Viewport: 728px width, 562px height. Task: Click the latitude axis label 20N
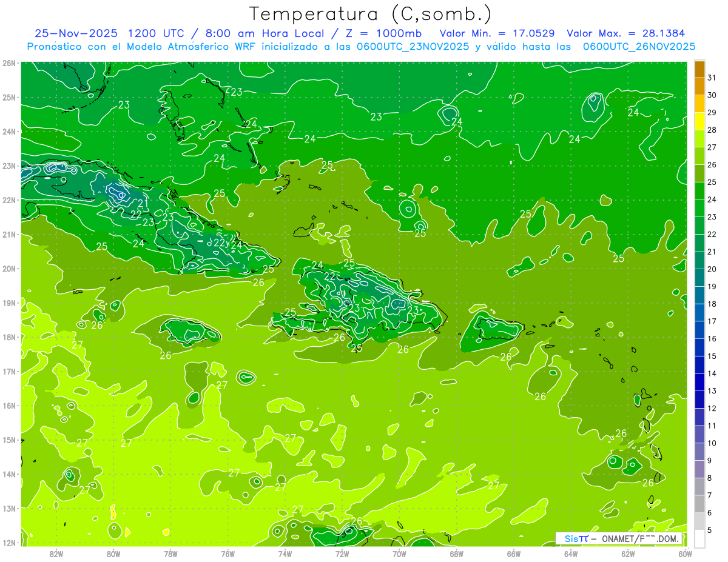tap(9, 269)
